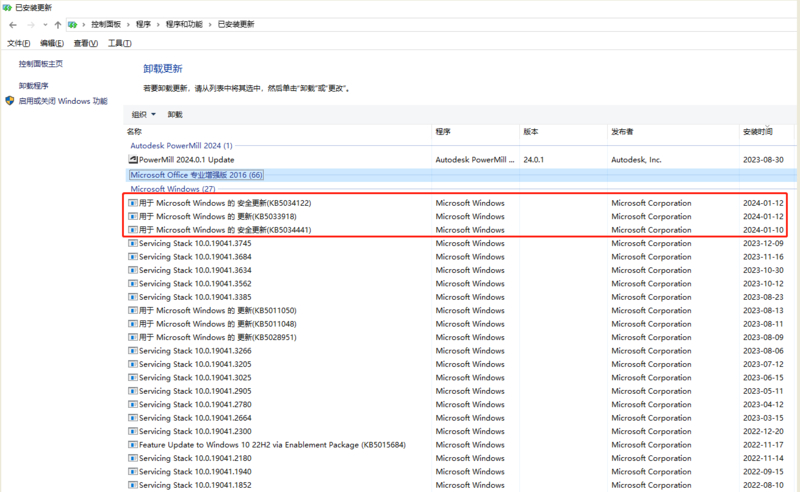The height and width of the screenshot is (492, 800).
Task: Click the Back navigation arrow
Action: pyautogui.click(x=13, y=24)
